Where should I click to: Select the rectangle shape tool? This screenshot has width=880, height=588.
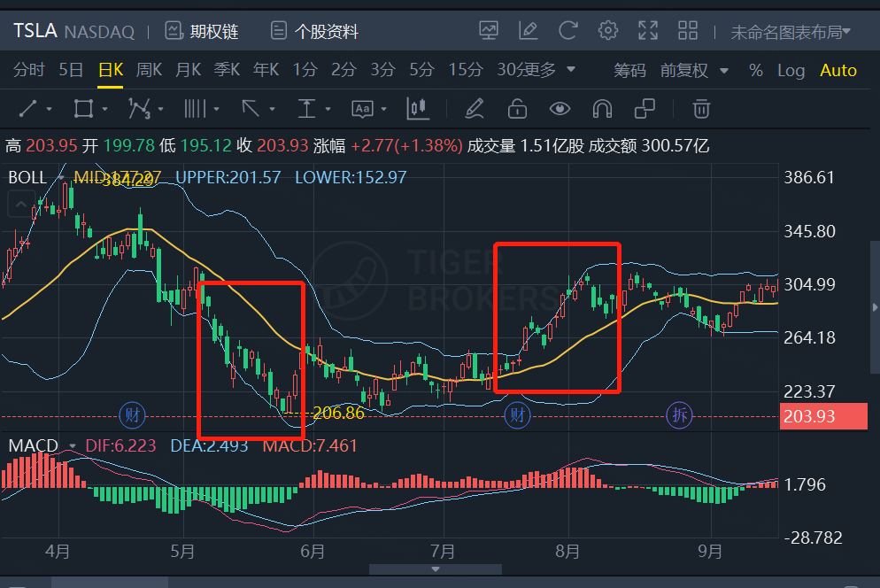pyautogui.click(x=83, y=108)
